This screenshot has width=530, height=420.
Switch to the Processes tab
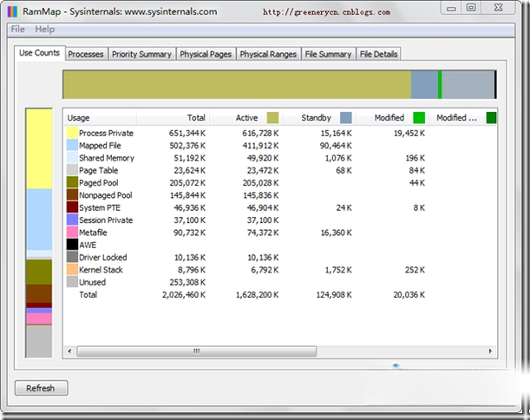[86, 54]
